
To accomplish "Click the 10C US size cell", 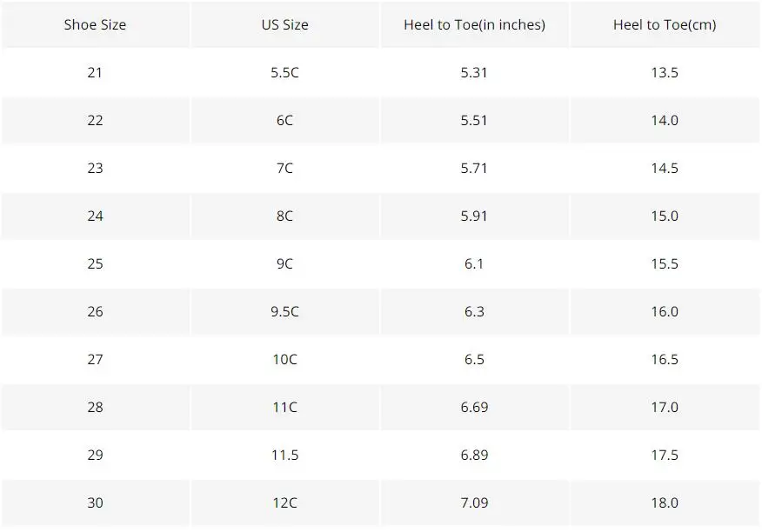I will click(284, 359).
